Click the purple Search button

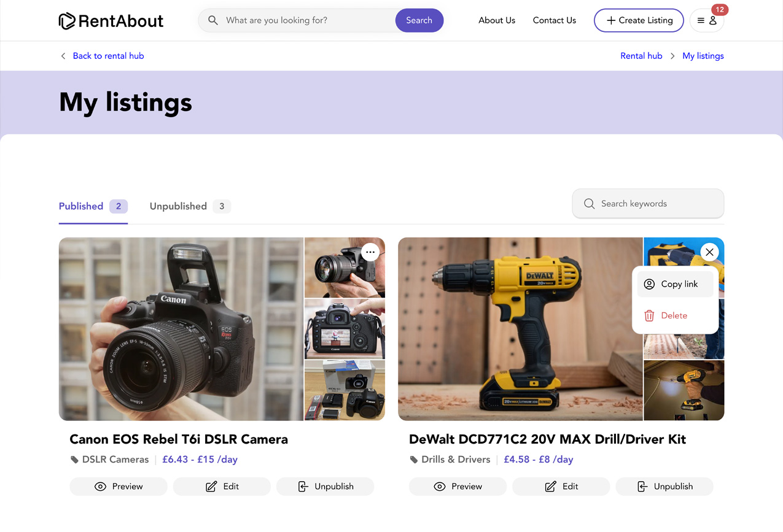pos(419,20)
